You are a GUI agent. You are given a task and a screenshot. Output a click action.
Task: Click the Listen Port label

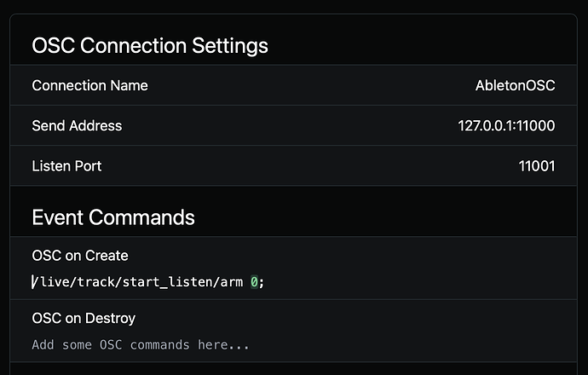click(x=66, y=165)
